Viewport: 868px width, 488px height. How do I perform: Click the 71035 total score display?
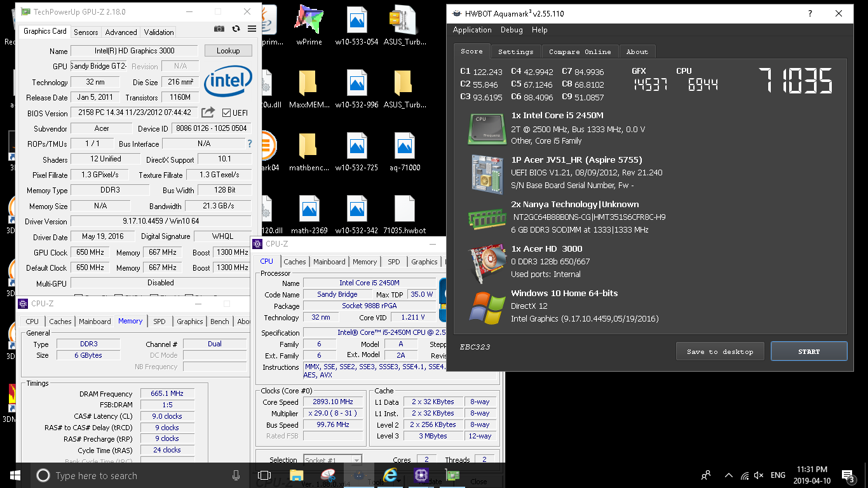pos(797,81)
